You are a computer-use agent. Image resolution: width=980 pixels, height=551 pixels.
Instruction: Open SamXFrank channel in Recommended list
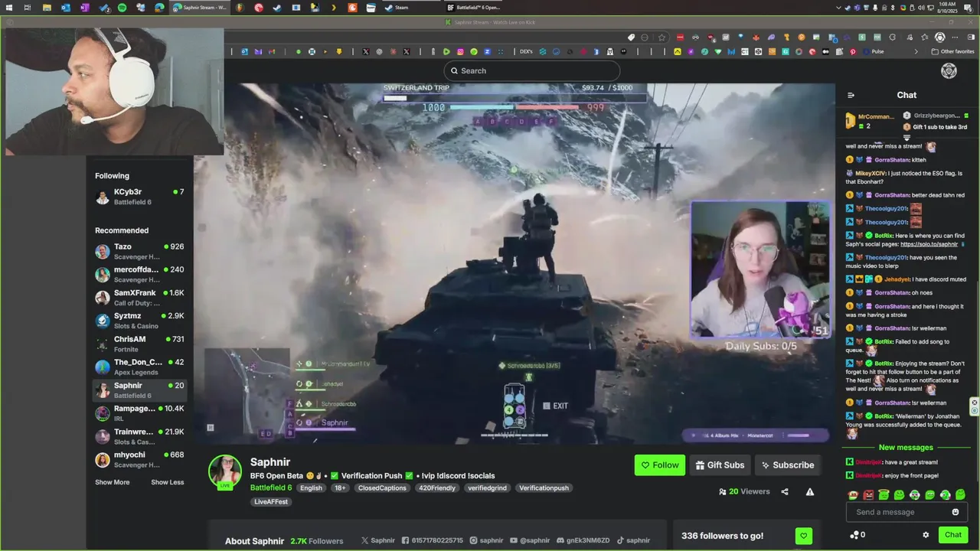(x=139, y=298)
